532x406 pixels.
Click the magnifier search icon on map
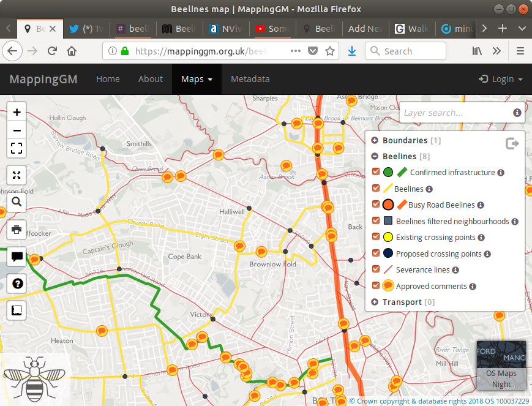tap(17, 201)
